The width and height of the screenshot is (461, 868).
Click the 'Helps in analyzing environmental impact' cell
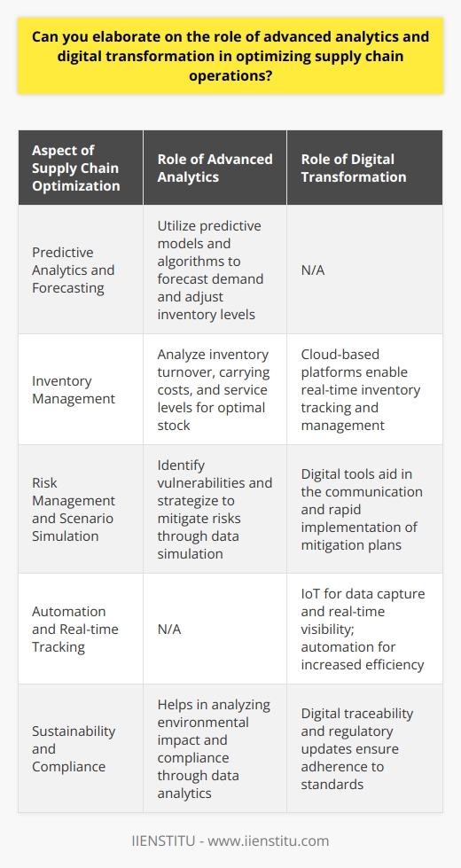[215, 748]
